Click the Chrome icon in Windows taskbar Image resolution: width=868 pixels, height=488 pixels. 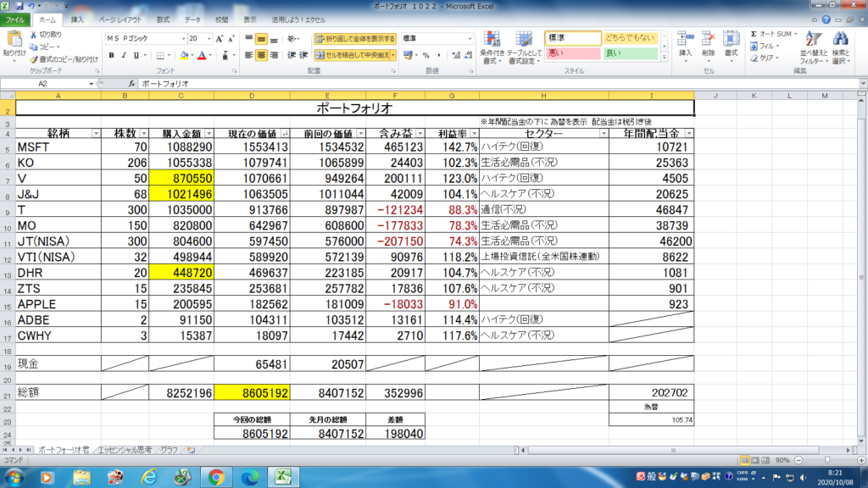click(x=216, y=477)
